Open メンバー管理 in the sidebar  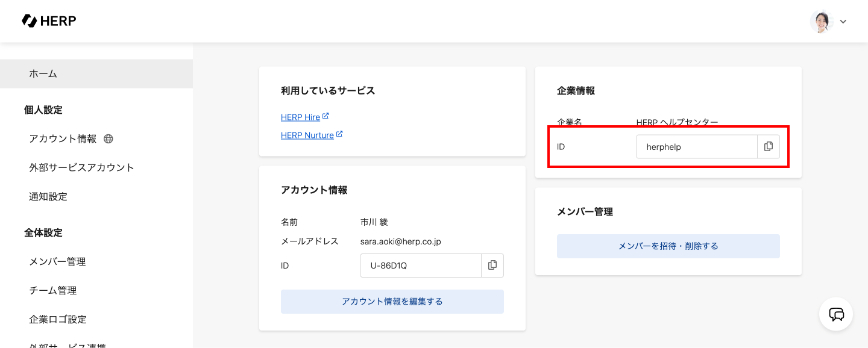click(57, 261)
